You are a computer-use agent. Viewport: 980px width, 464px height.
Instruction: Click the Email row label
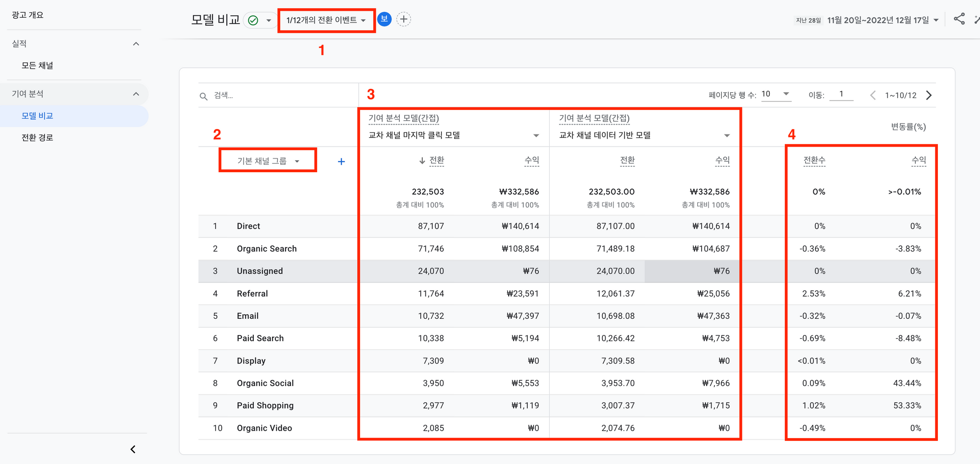[x=247, y=316]
